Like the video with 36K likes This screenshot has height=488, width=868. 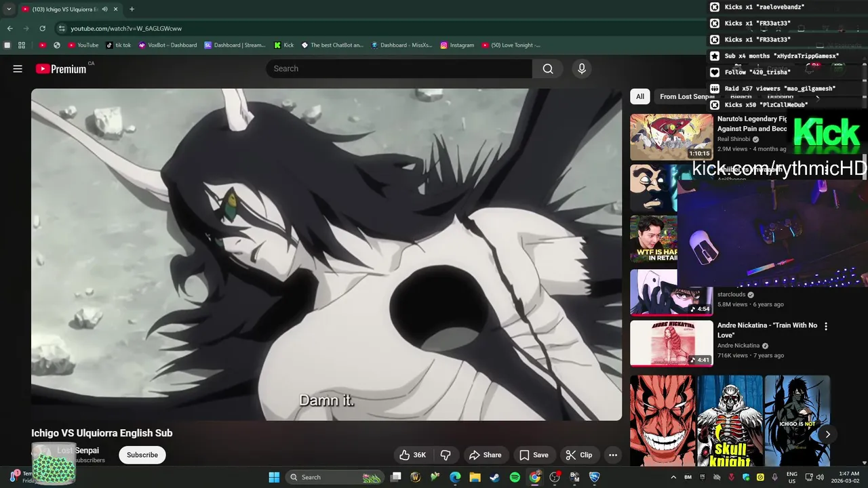pyautogui.click(x=412, y=455)
